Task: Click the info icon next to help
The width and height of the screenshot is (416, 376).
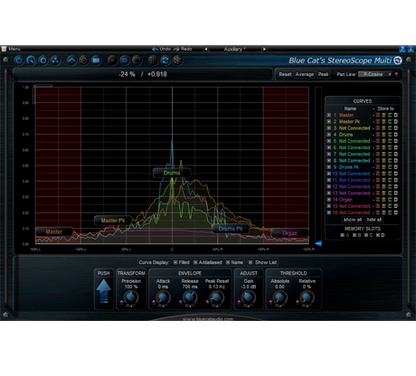Action: tap(410, 49)
